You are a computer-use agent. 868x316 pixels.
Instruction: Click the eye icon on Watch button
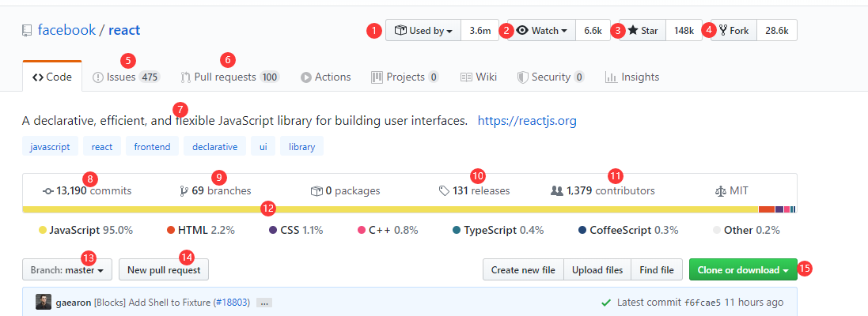(522, 31)
